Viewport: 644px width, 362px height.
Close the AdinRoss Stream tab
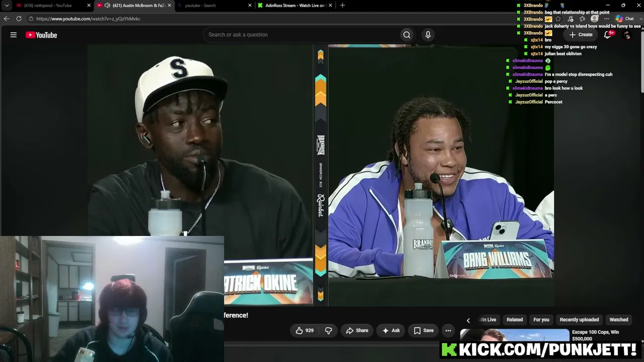[x=331, y=5]
